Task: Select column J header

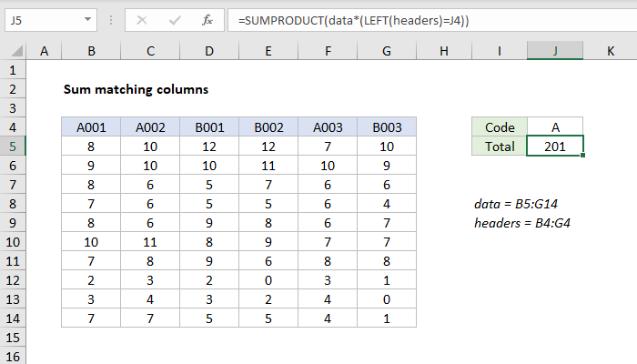Action: [554, 53]
